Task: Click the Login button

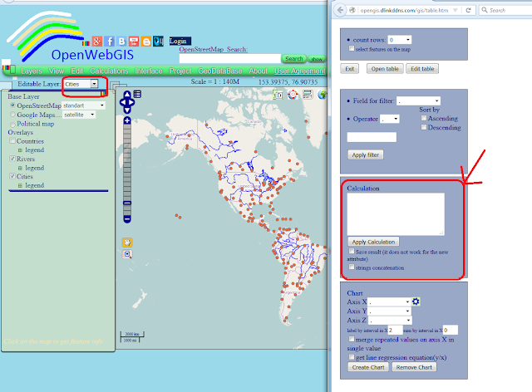Action: (180, 41)
